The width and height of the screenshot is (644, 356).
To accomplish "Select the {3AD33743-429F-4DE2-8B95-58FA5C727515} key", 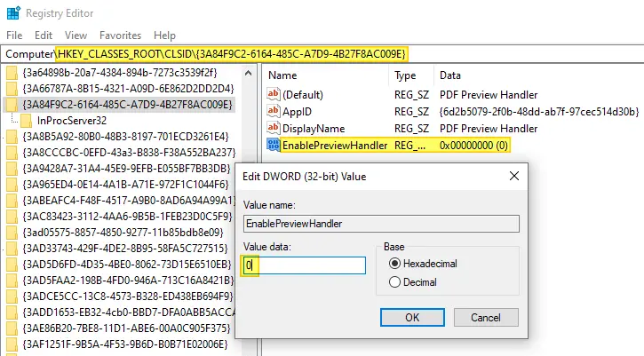I will tap(125, 249).
